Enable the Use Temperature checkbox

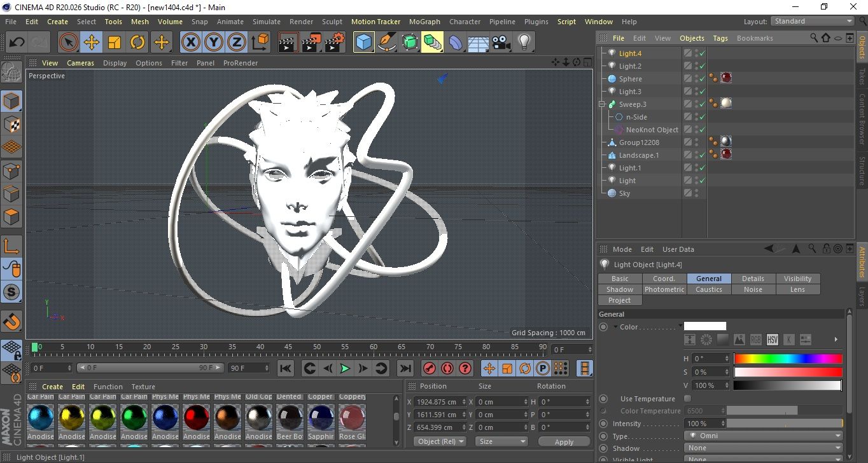coord(687,399)
